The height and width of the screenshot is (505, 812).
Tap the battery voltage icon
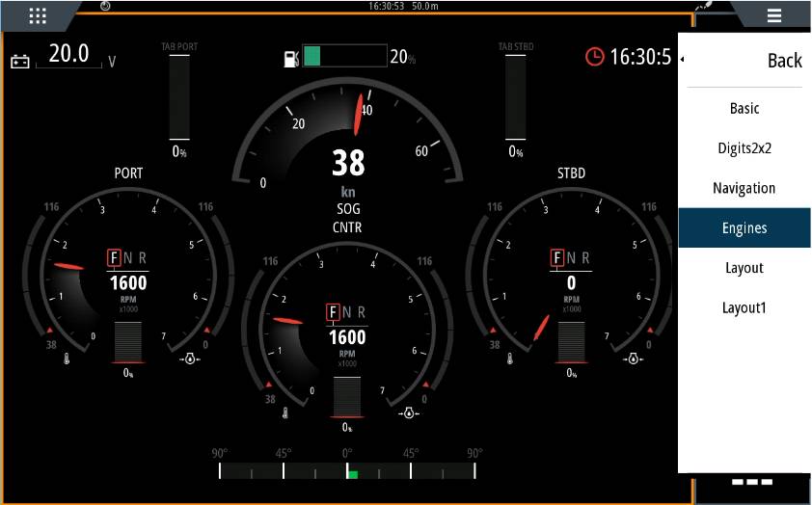tap(20, 62)
